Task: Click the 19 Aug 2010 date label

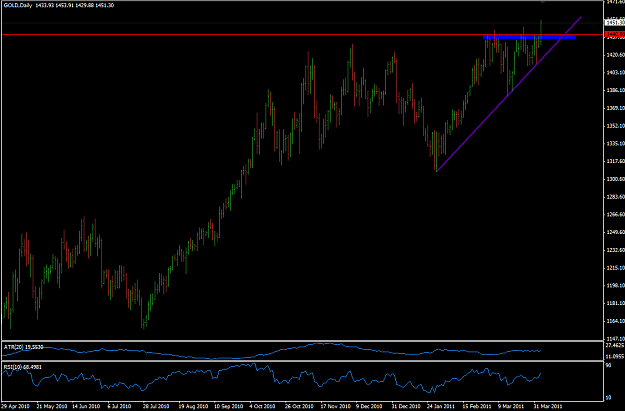Action: [193, 407]
